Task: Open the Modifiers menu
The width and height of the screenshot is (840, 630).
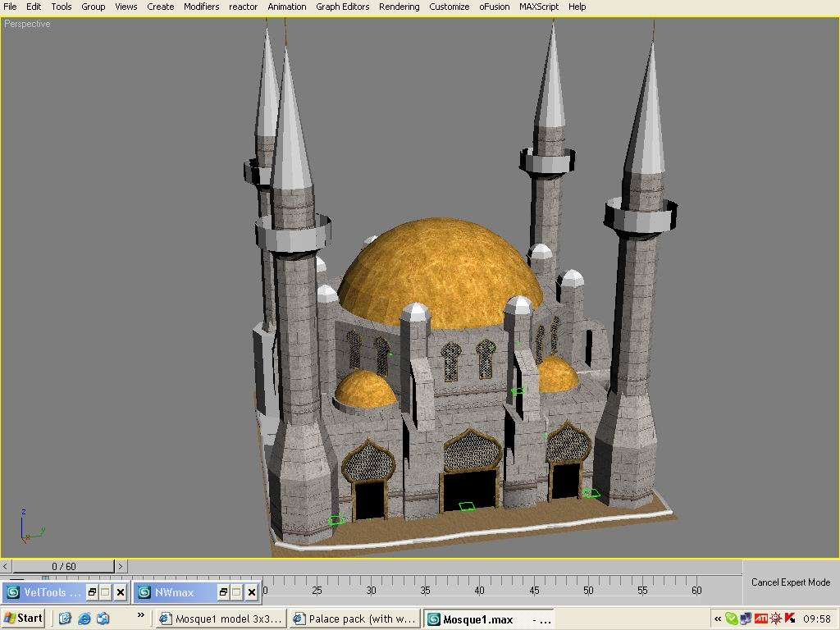Action: coord(201,7)
